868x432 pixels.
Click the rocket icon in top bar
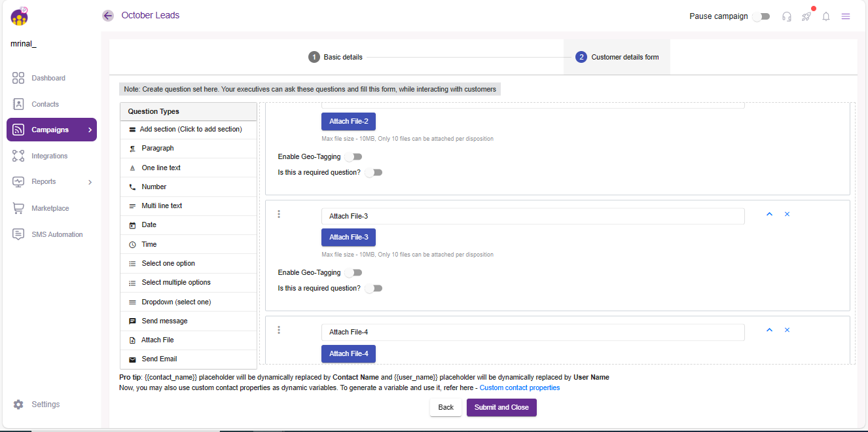pyautogui.click(x=806, y=16)
